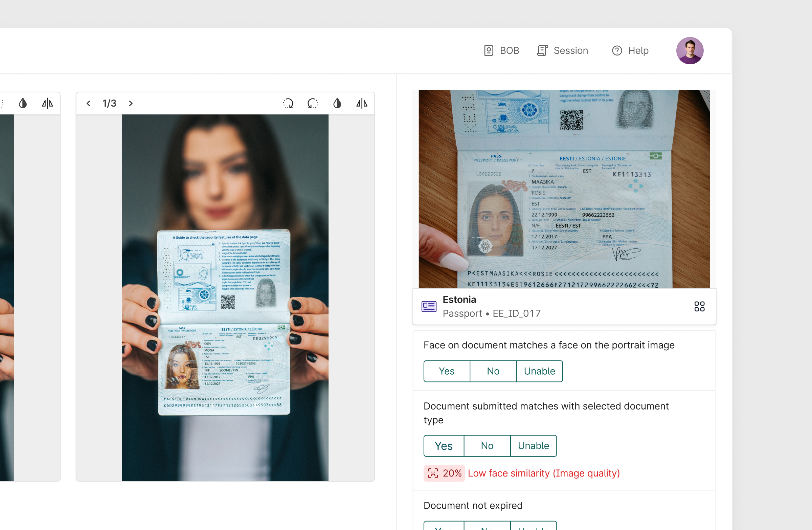
Task: Click the Estonia document ID card icon
Action: pyautogui.click(x=429, y=306)
